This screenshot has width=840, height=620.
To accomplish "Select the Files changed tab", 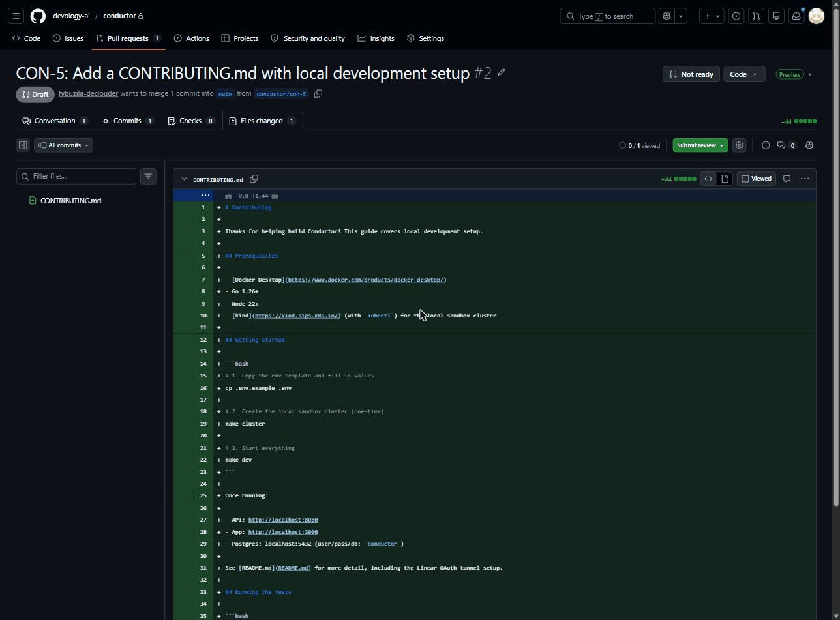I will [262, 121].
